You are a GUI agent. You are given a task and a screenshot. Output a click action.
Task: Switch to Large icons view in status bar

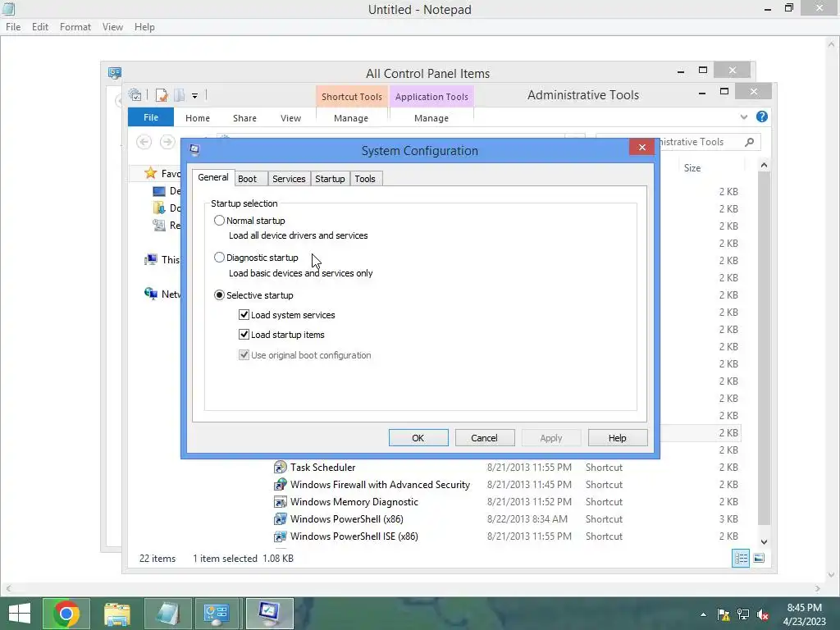point(759,558)
